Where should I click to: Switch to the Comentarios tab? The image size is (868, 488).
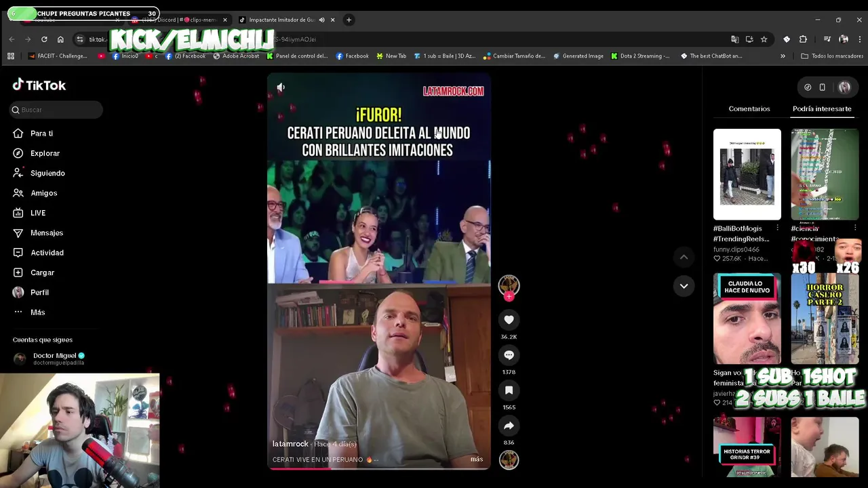[749, 108]
